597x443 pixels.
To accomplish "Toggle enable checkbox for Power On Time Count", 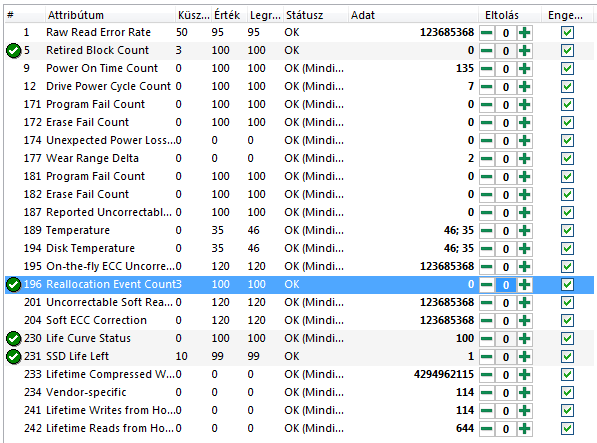I will pyautogui.click(x=567, y=69).
